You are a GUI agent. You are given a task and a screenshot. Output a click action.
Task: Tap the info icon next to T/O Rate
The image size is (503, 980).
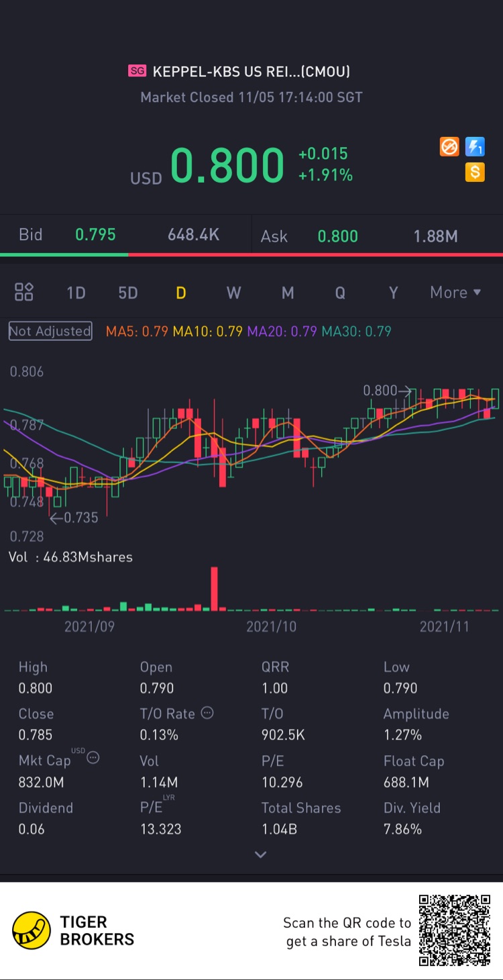[x=207, y=713]
